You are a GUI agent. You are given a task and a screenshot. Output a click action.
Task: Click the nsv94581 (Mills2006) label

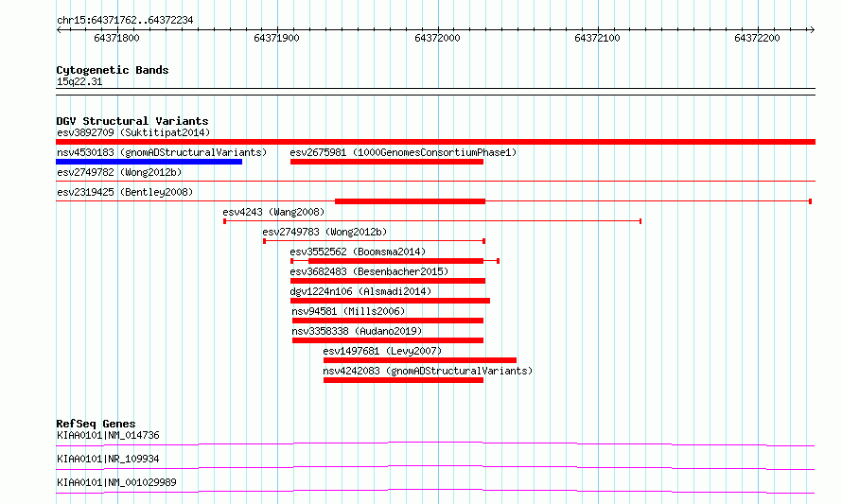348,311
